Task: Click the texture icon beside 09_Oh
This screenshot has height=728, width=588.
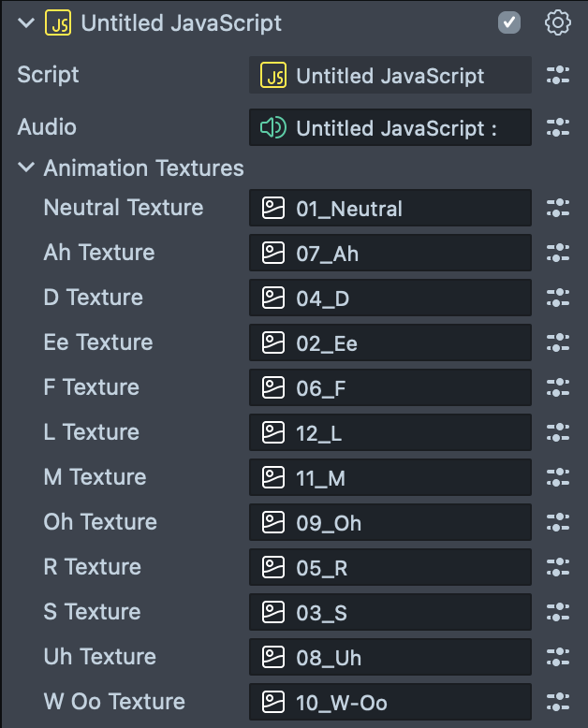Action: [273, 522]
